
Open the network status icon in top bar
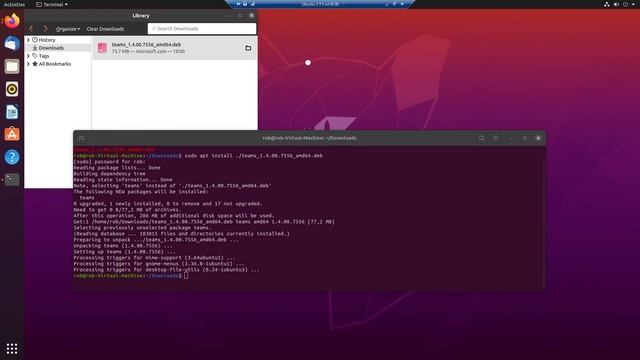pos(607,4)
